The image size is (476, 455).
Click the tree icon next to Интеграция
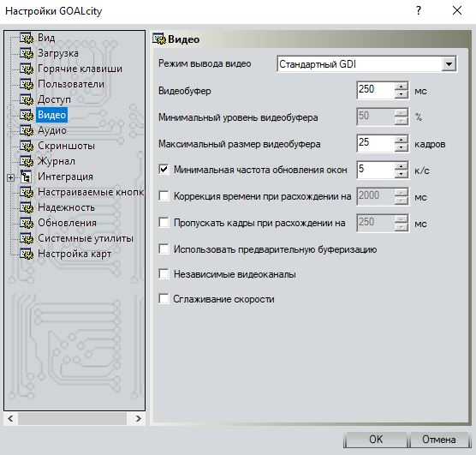point(26,177)
